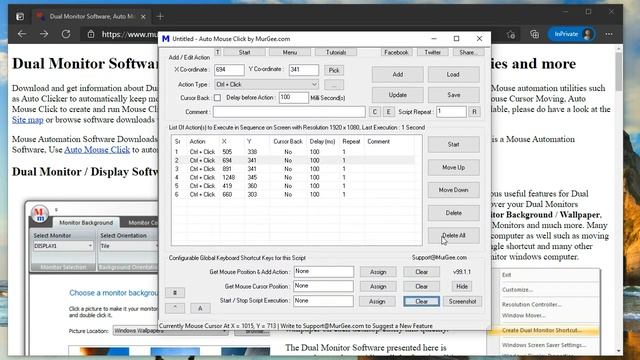Click the Move Up button
The width and height of the screenshot is (640, 360).
[453, 167]
